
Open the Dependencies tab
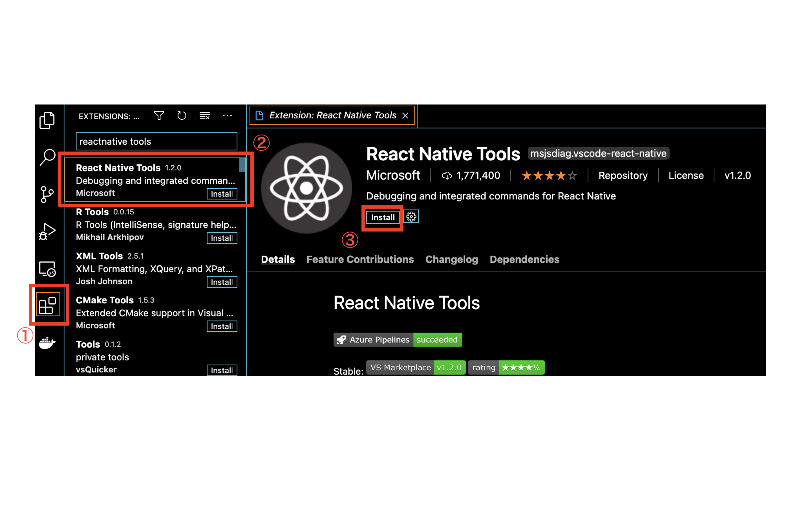coord(524,259)
